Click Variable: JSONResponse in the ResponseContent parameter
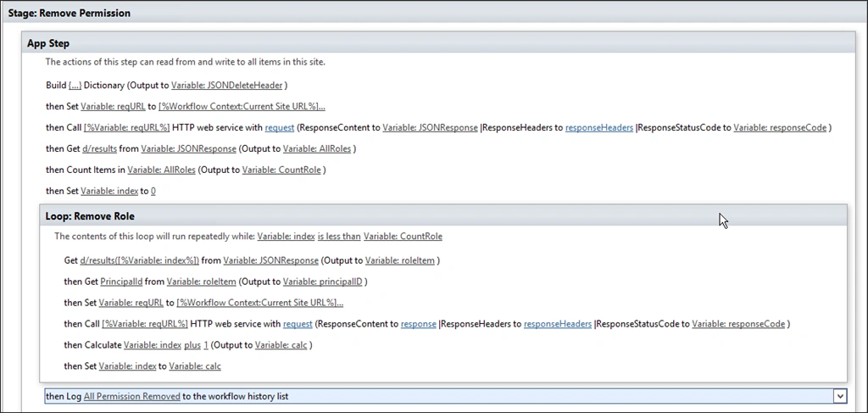Viewport: 868px width, 413px height. click(x=430, y=127)
